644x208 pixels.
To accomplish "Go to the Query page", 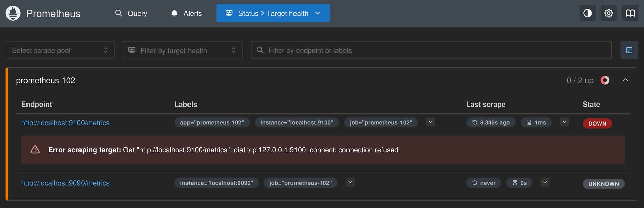I will [x=131, y=13].
